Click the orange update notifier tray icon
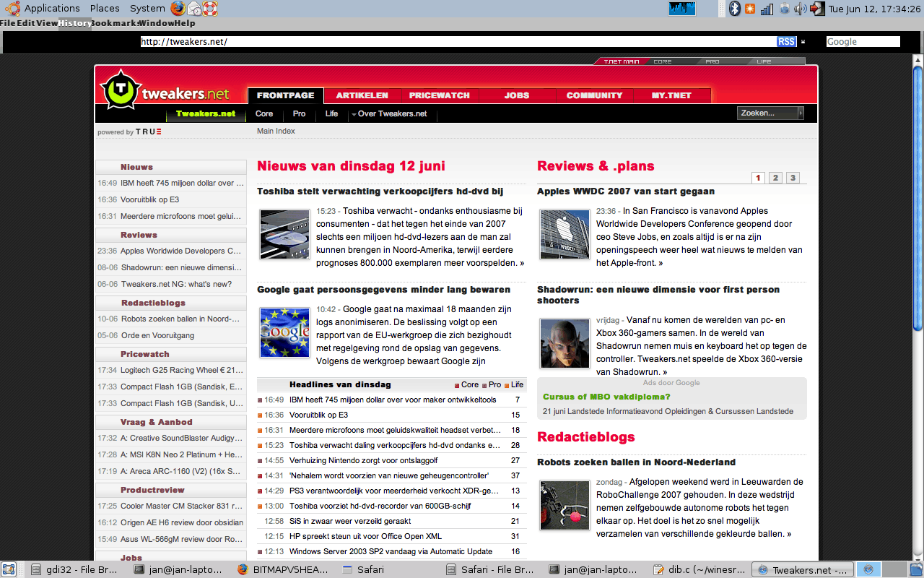The height and width of the screenshot is (578, 924). click(x=750, y=9)
